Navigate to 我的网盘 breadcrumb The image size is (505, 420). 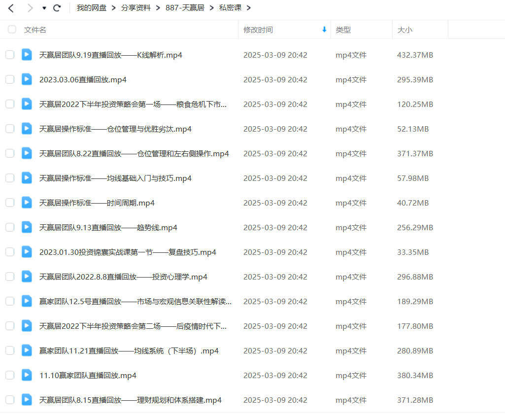tap(92, 8)
